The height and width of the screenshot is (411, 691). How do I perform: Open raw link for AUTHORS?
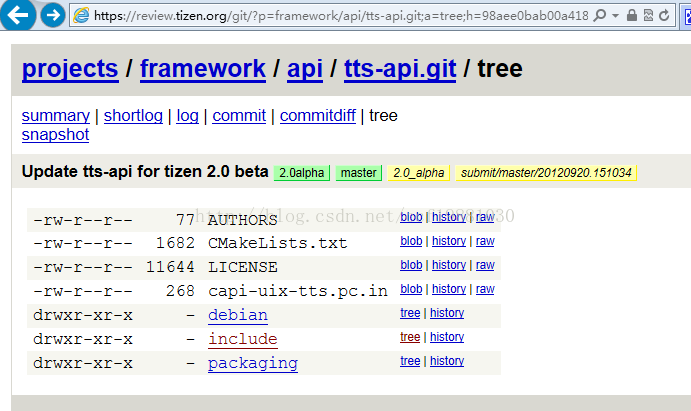(485, 217)
